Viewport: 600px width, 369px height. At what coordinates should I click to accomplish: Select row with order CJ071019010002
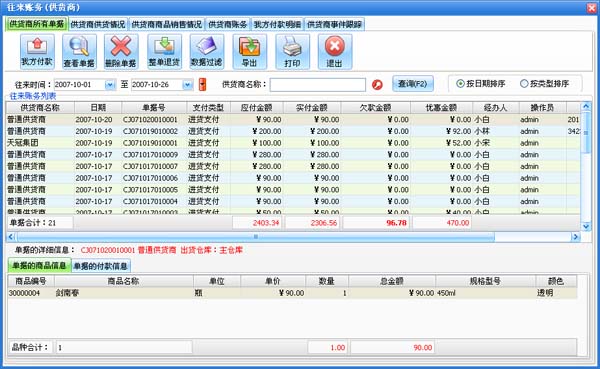(293, 131)
